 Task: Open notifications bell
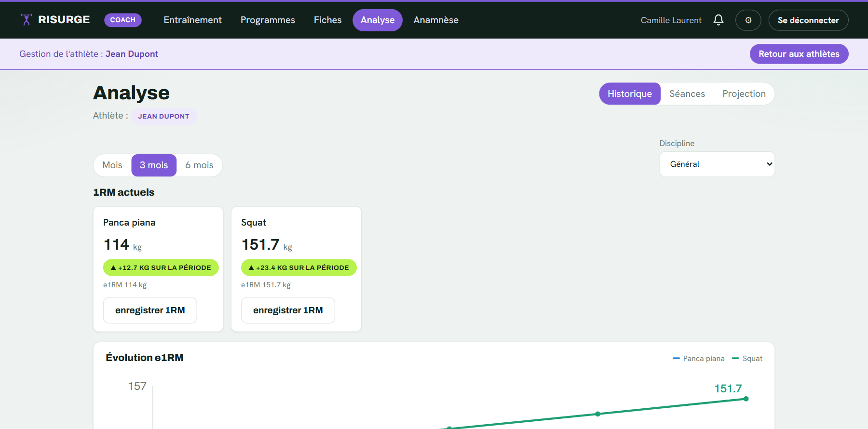click(x=719, y=20)
